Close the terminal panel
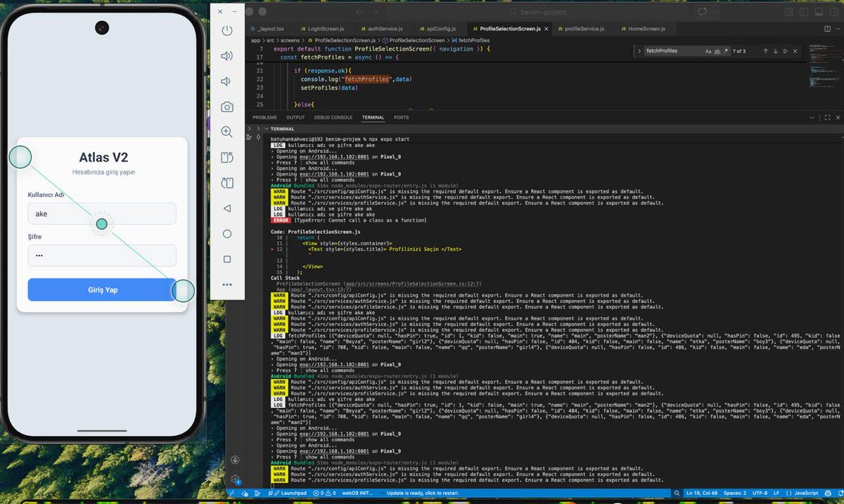Image resolution: width=844 pixels, height=504 pixels. click(837, 117)
